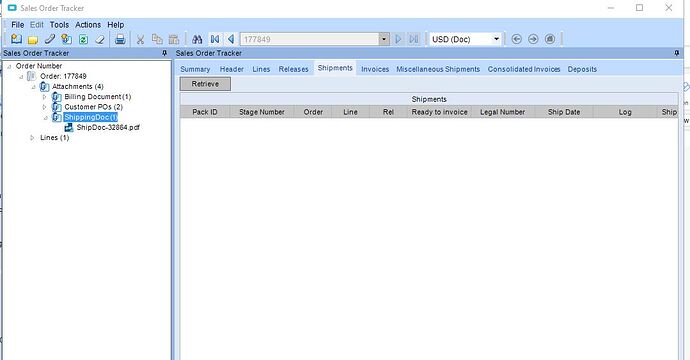The image size is (690, 360).
Task: Select the Shipments tab
Action: tap(335, 68)
